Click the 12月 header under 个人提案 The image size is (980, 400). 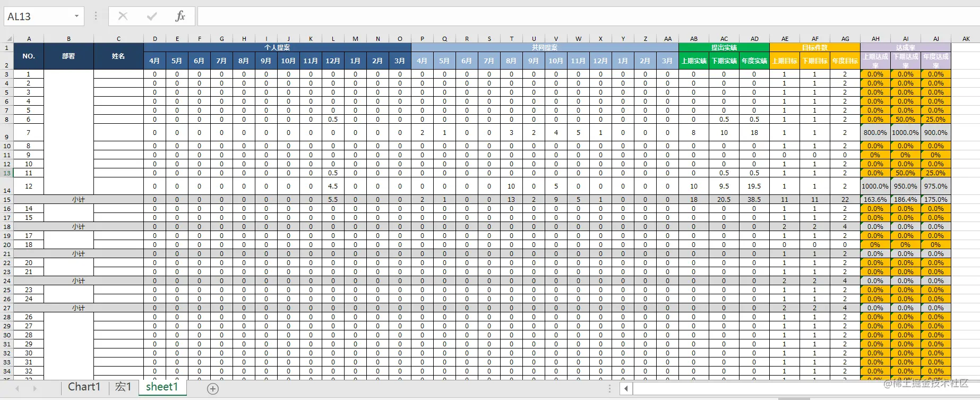tap(333, 61)
